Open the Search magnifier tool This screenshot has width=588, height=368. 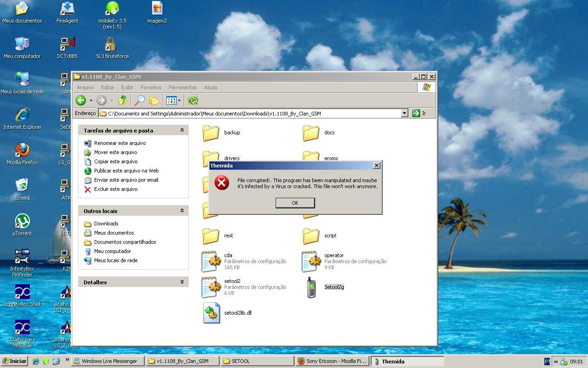(x=139, y=100)
